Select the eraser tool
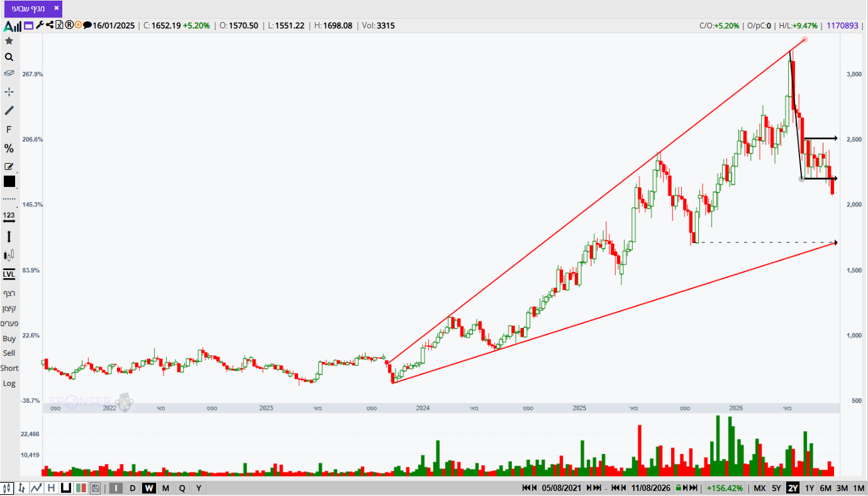Screen dimensions: 868x496 [9, 73]
